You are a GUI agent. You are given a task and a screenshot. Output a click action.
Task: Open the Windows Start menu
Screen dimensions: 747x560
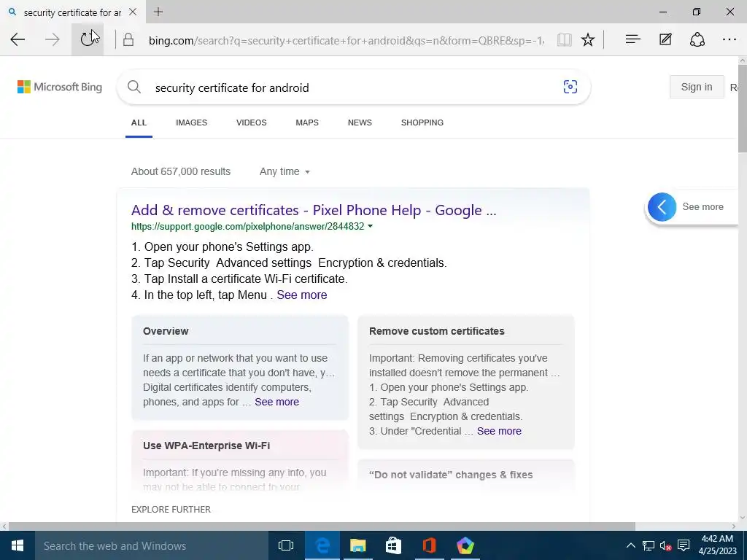tap(18, 545)
